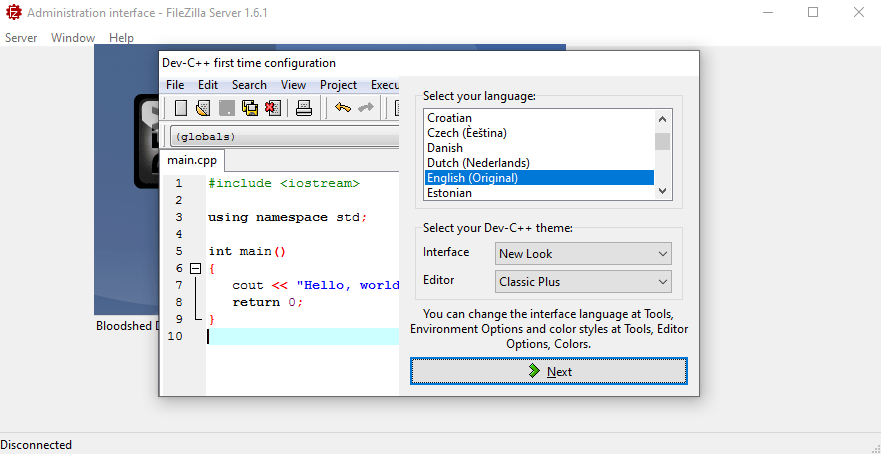Image resolution: width=881 pixels, height=454 pixels.
Task: Click the language list scroll-up arrow
Action: tap(662, 119)
